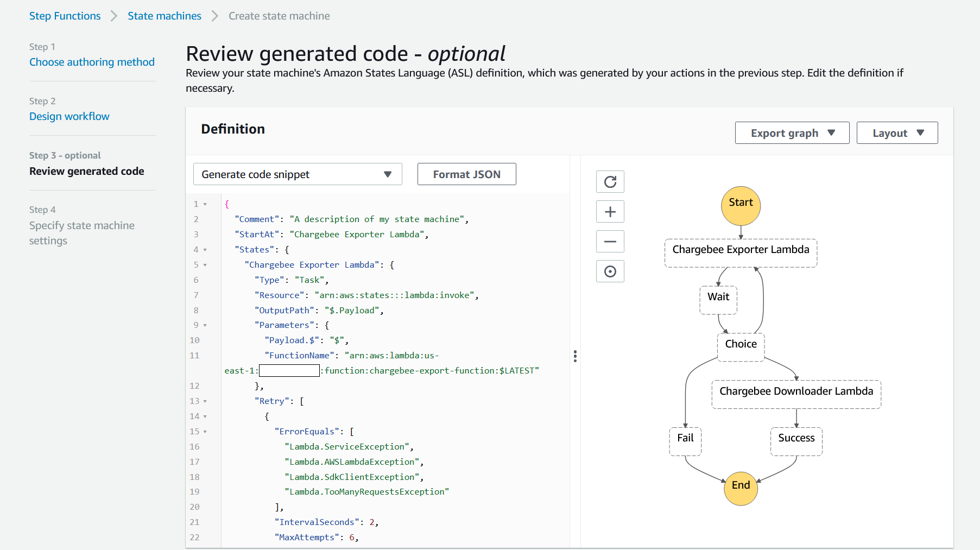Click "OutputPath" key on line 8
Screen dimensions: 980x550
coord(284,311)
